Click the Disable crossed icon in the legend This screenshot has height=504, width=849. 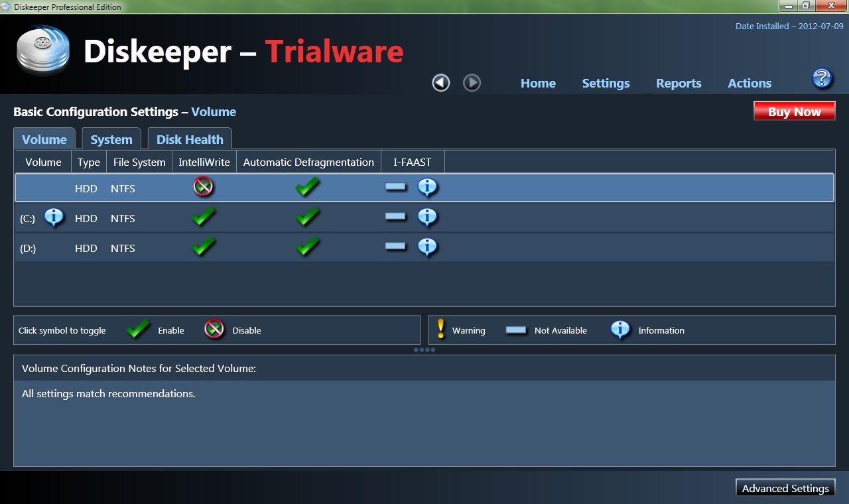214,329
